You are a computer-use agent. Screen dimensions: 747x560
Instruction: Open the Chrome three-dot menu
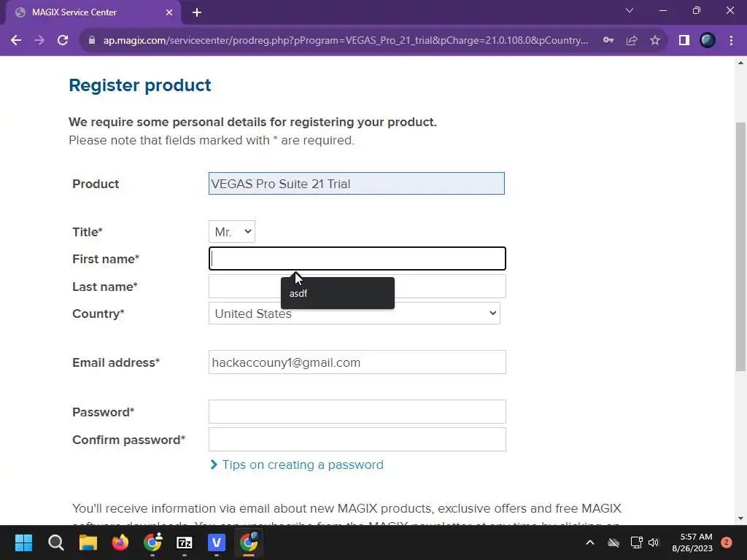pyautogui.click(x=731, y=41)
